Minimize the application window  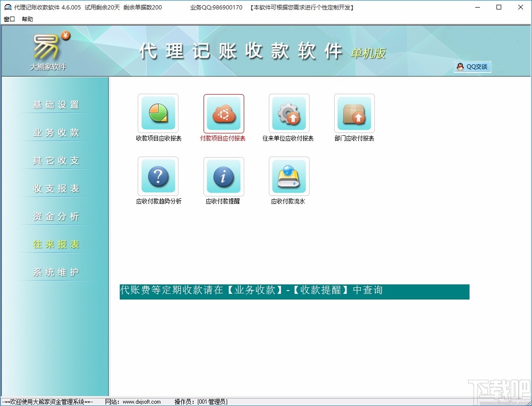click(478, 7)
